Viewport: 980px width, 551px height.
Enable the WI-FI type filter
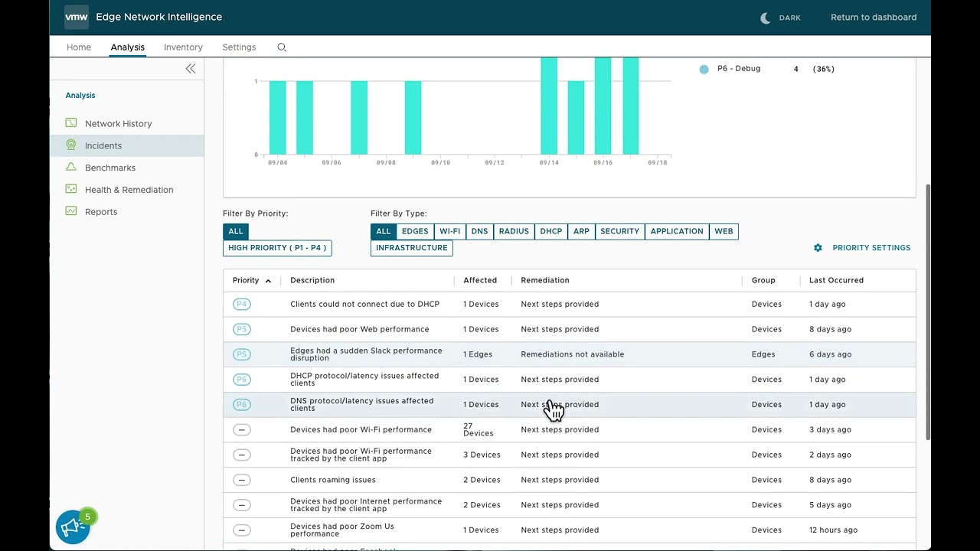click(449, 231)
